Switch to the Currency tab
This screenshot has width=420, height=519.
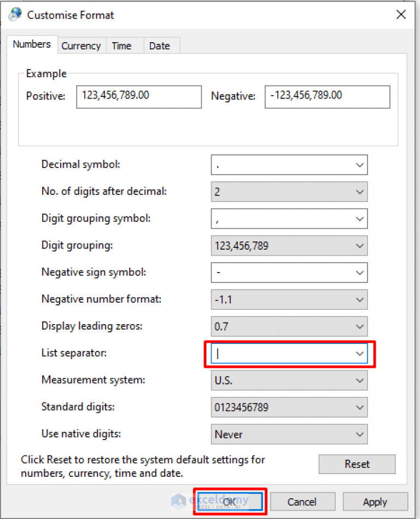pyautogui.click(x=81, y=45)
